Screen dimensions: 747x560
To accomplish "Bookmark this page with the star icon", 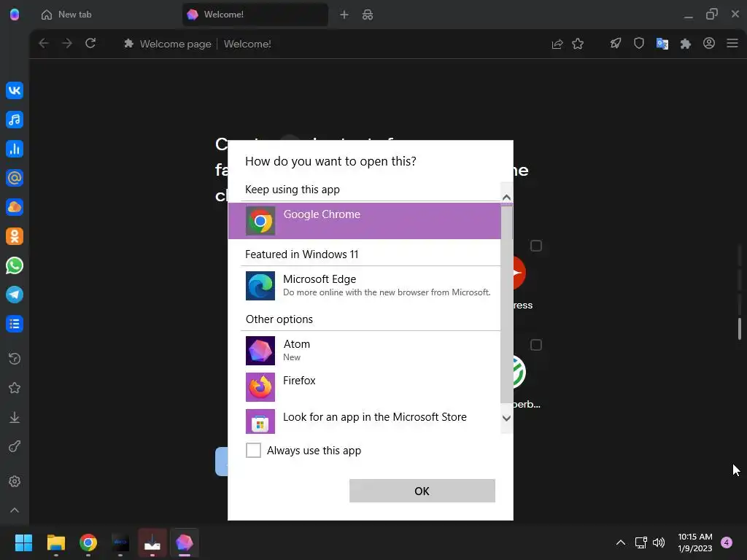I will coord(578,44).
